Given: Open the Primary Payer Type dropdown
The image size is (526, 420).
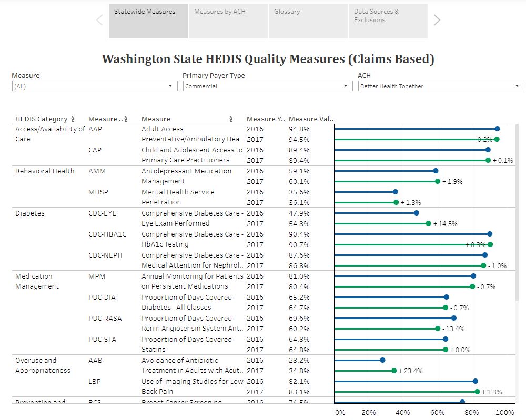Looking at the screenshot, I should (267, 86).
